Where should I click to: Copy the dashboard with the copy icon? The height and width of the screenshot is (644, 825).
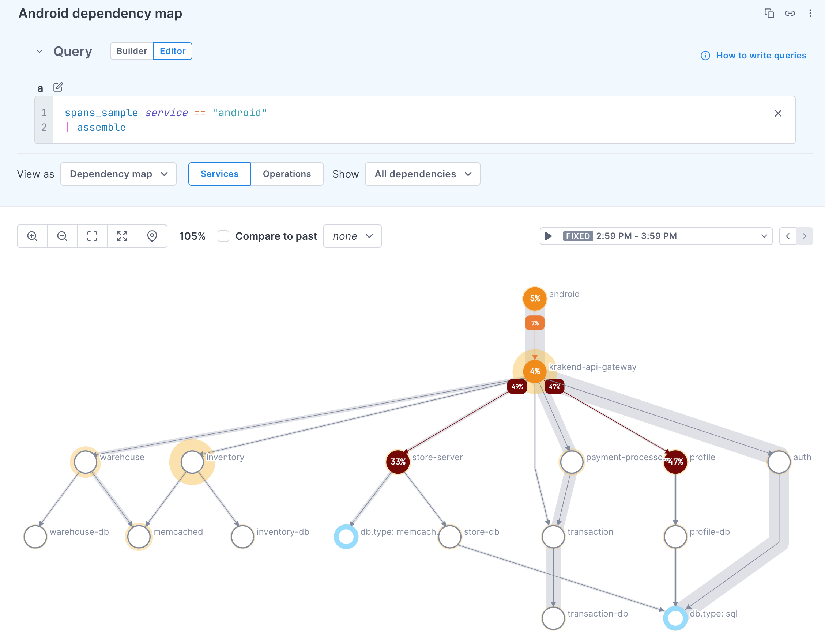click(769, 13)
